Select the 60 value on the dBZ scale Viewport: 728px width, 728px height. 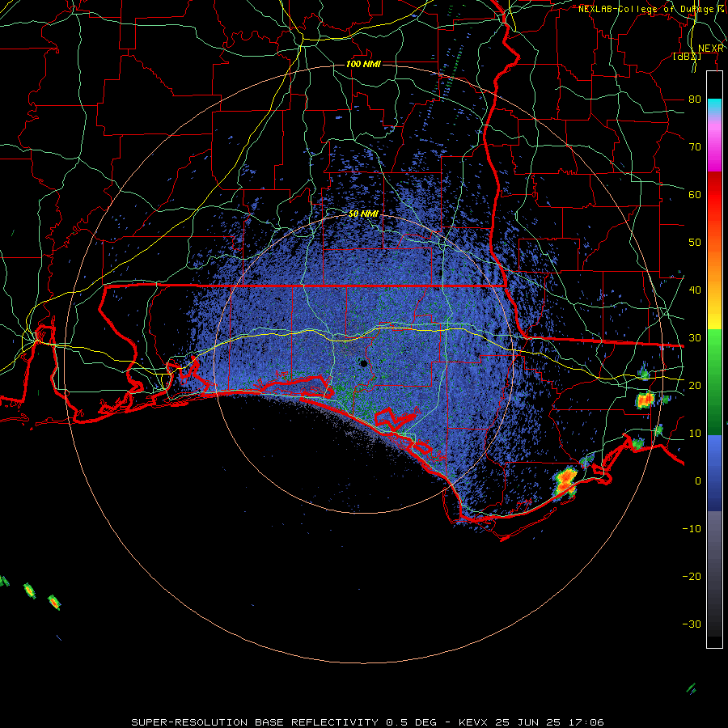695,194
